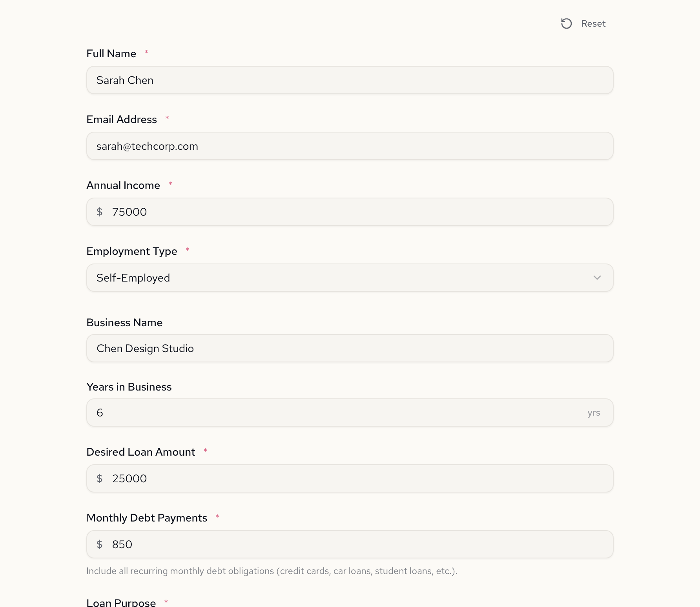Click the Employment Type field label
700x607 pixels.
point(132,251)
